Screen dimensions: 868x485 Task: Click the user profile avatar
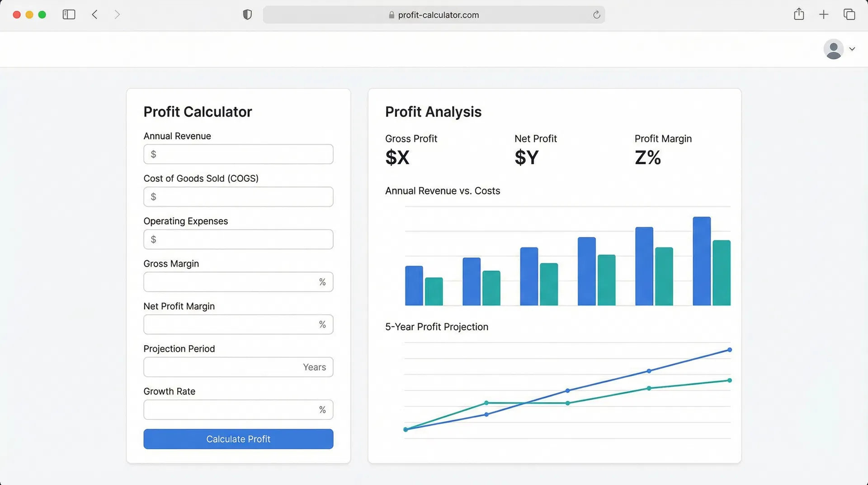833,49
